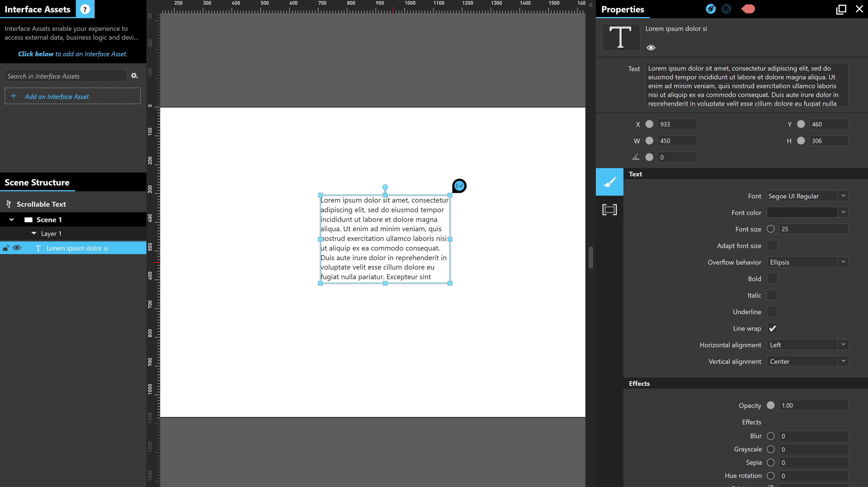This screenshot has width=868, height=487.
Task: Toggle visibility of Lorem ipsum layer
Action: (x=17, y=248)
